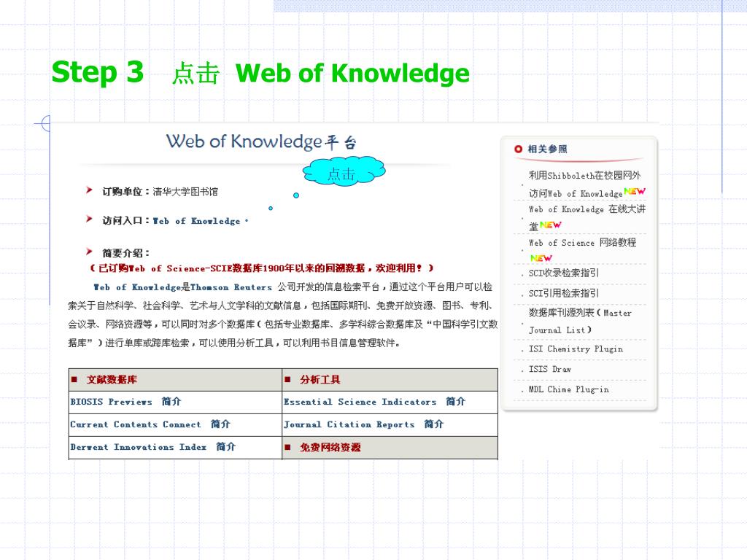Viewport: 747px width, 560px height.
Task: Click the NEW badge beside 访问Web of Knowledge
Action: tap(635, 192)
